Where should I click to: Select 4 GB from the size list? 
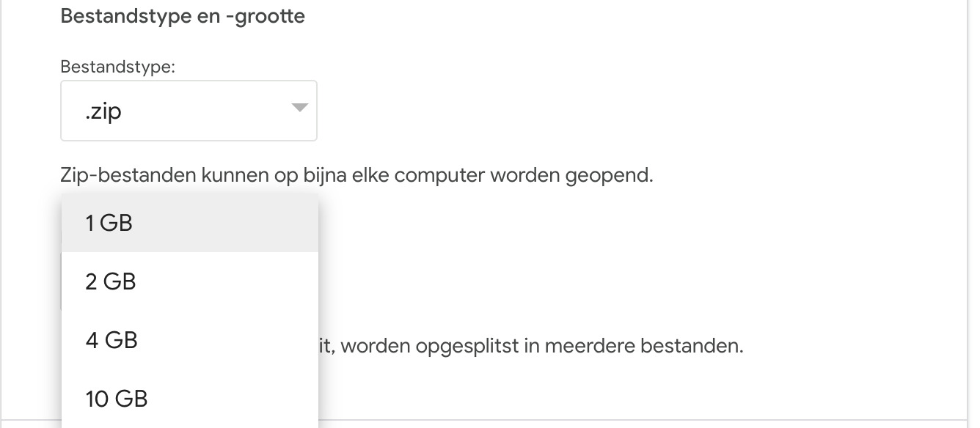click(189, 340)
